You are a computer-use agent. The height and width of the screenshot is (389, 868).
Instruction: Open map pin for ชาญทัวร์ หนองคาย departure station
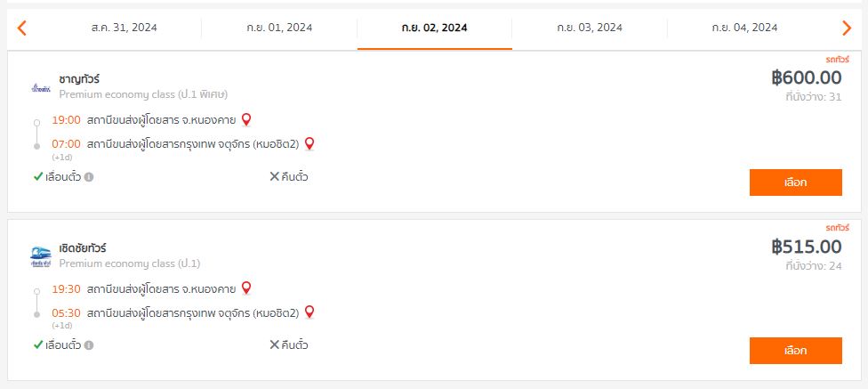click(x=246, y=119)
